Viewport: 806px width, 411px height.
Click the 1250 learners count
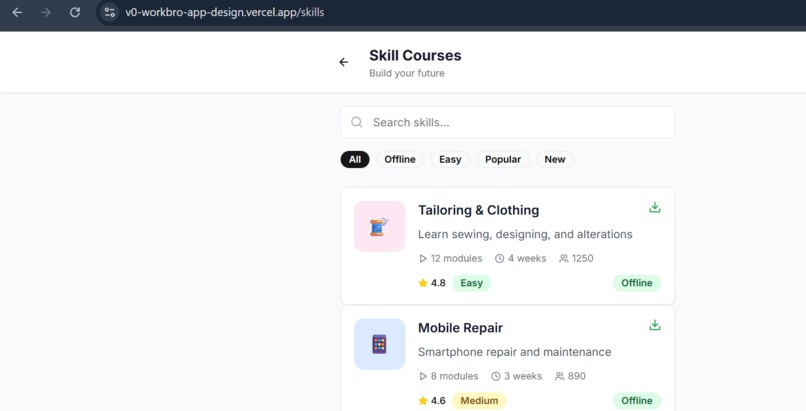click(582, 258)
